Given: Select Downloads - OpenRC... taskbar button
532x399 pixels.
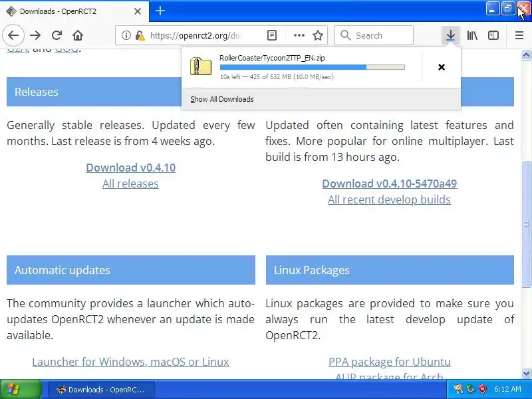Looking at the screenshot, I should click(x=102, y=390).
